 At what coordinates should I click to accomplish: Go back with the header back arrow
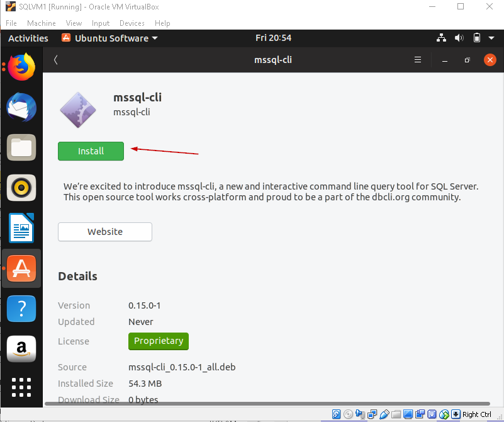tap(55, 59)
